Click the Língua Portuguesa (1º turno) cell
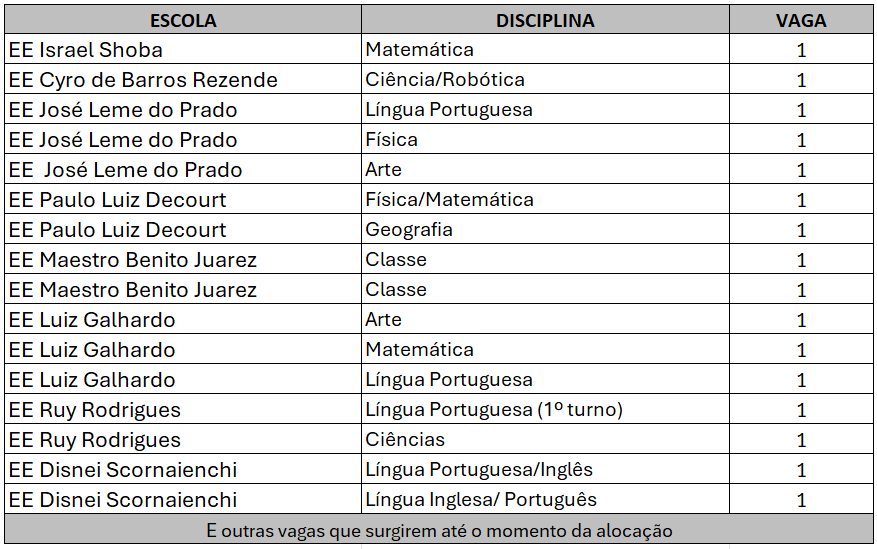The height and width of the screenshot is (549, 877). [x=494, y=410]
